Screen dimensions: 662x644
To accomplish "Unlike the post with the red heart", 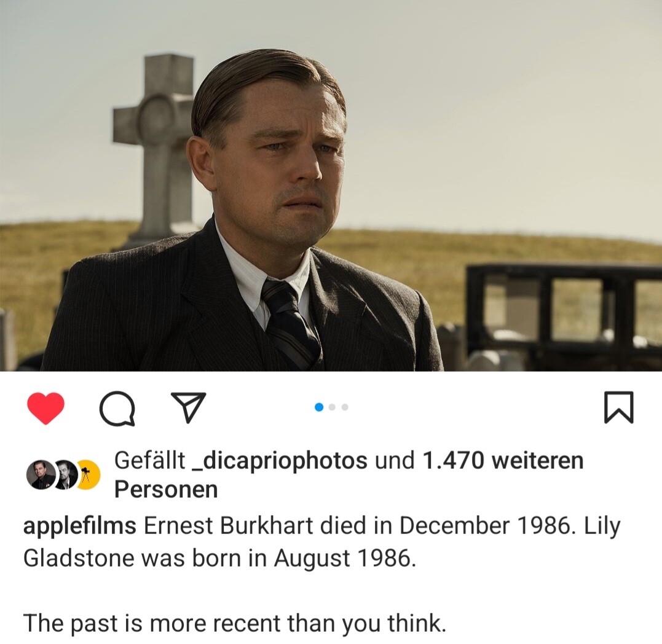I will 45,407.
